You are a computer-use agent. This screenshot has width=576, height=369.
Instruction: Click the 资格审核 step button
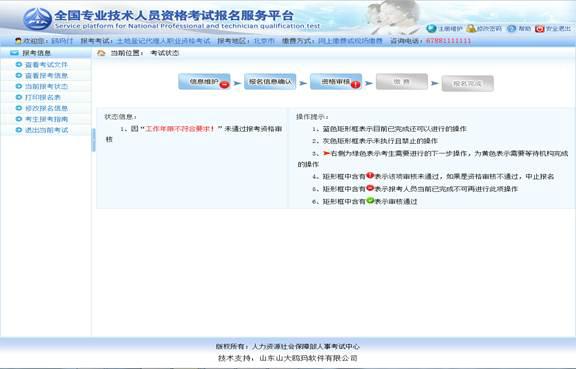336,82
